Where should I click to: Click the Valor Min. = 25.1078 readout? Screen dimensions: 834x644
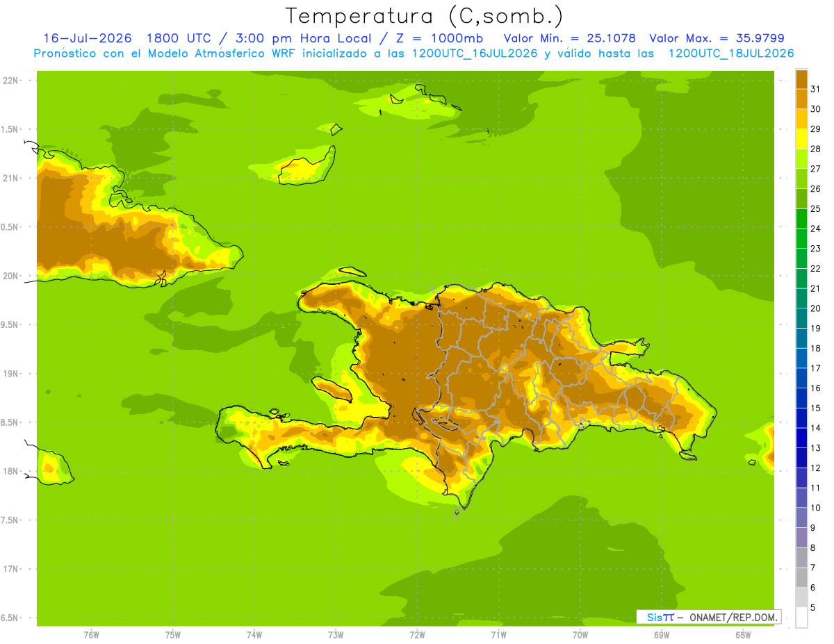point(569,38)
